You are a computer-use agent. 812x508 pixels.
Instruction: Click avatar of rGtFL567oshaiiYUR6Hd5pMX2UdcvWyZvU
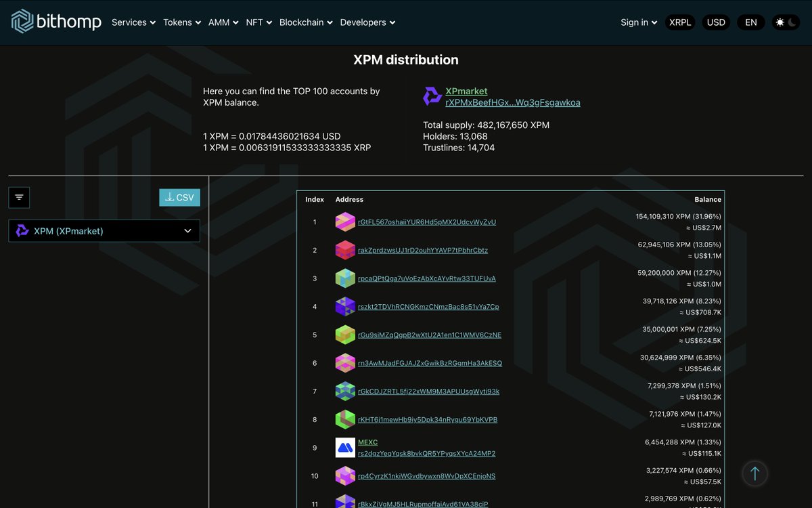pos(345,221)
